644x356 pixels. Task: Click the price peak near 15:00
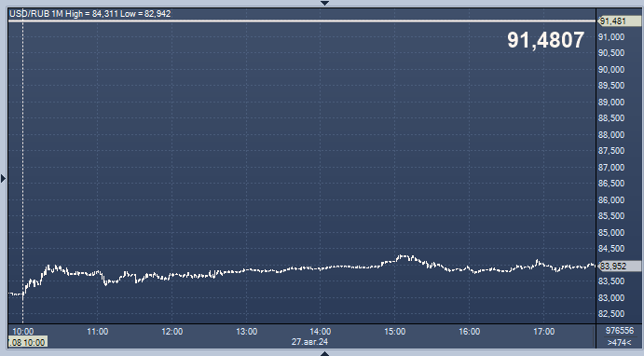[x=404, y=256]
